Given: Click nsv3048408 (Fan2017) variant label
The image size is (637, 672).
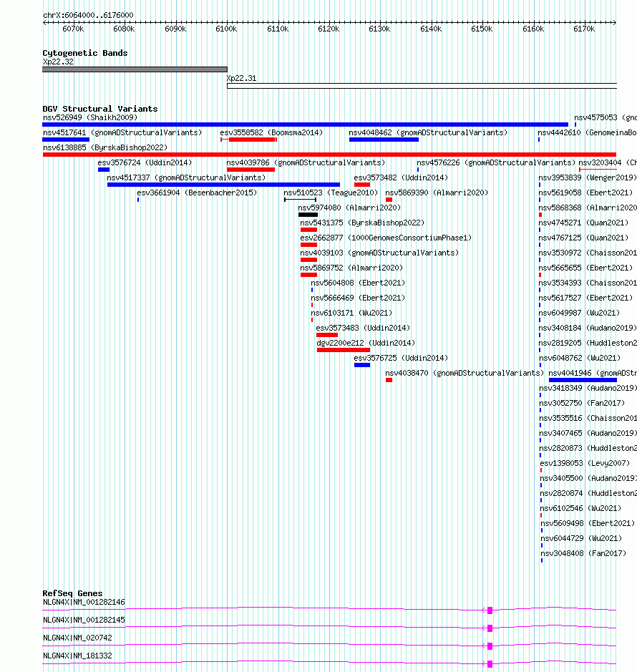Looking at the screenshot, I should click(583, 553).
